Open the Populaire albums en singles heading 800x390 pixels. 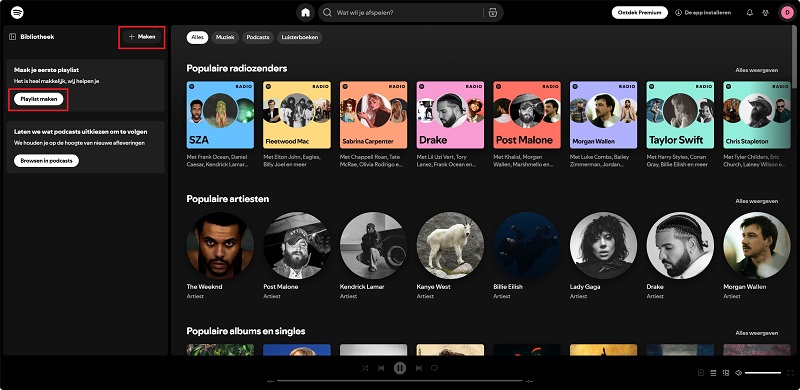point(246,331)
